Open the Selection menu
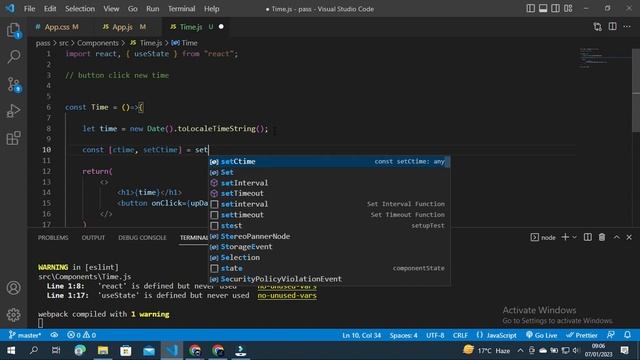 click(x=80, y=9)
